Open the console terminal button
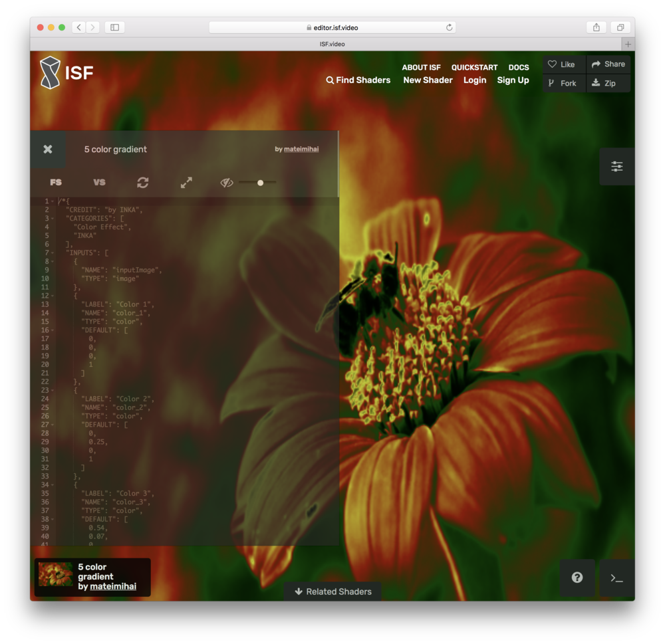 click(616, 578)
